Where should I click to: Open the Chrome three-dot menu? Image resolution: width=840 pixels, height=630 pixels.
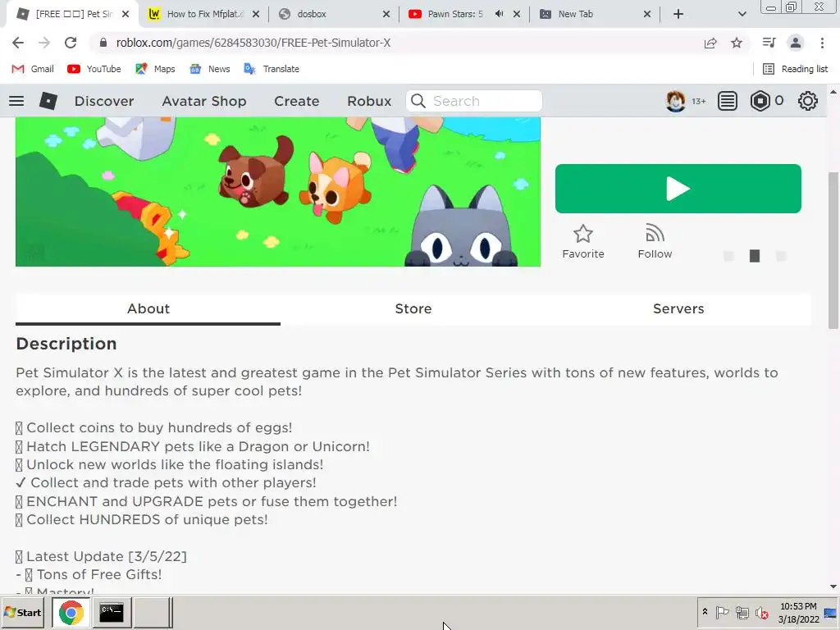822,43
